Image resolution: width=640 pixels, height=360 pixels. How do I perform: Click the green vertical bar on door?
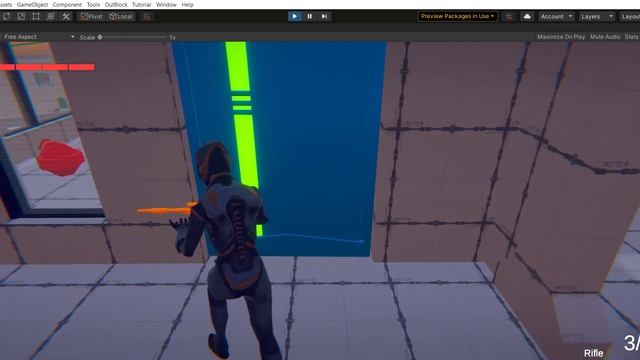point(244,139)
